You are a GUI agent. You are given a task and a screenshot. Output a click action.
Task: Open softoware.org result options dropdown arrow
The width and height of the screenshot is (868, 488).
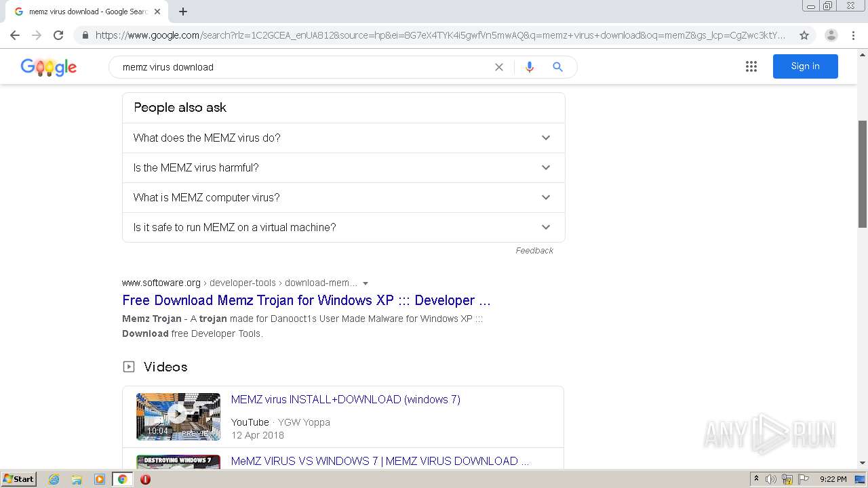pyautogui.click(x=366, y=283)
